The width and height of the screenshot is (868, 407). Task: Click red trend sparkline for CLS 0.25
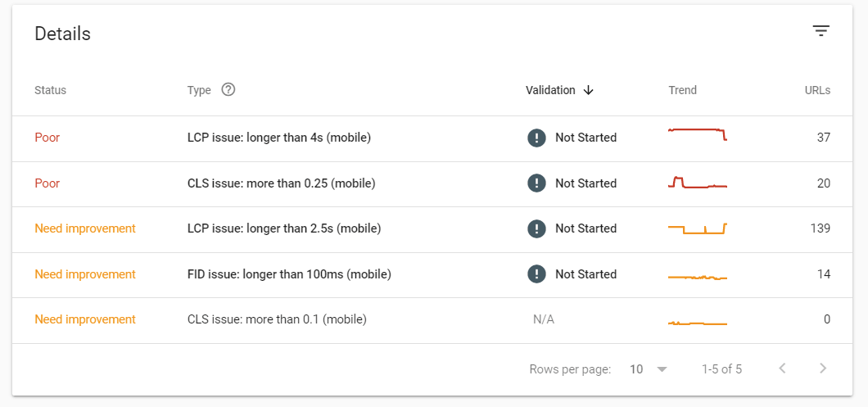[698, 182]
